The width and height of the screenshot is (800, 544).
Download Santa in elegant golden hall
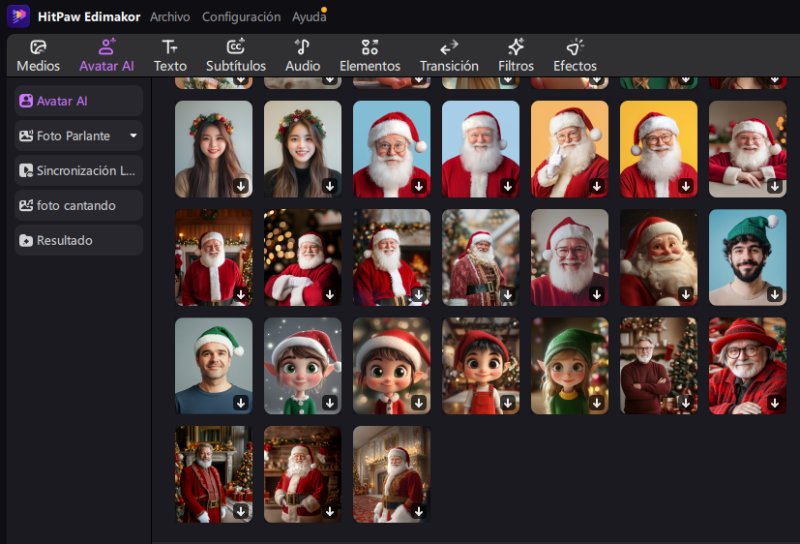419,511
